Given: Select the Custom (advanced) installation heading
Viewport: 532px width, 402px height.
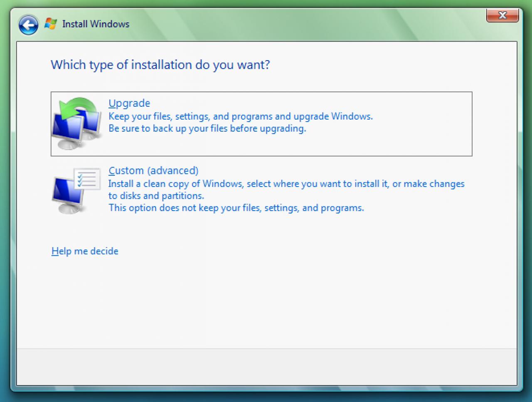Looking at the screenshot, I should 153,171.
